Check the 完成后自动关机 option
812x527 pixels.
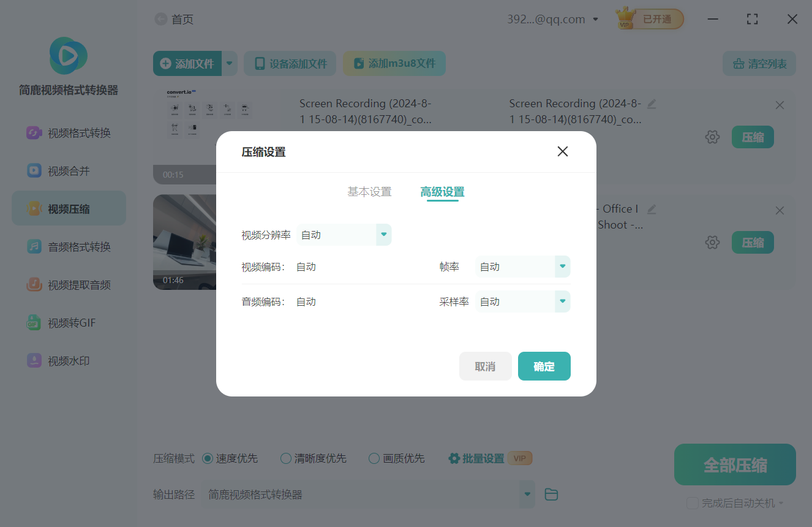coord(693,502)
